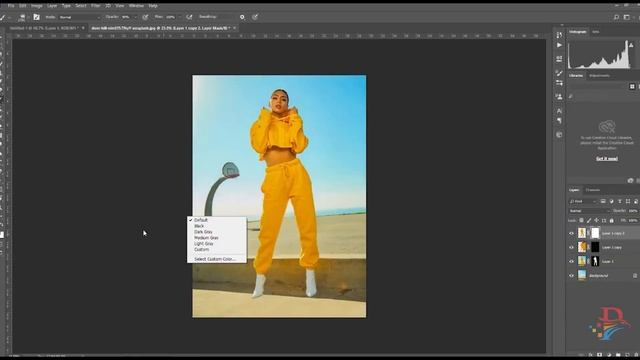Viewport: 640px width, 360px height.
Task: Click lock image pixels brush icon
Action: pos(589,220)
